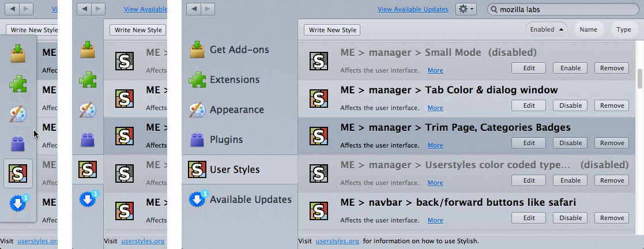Click Available Updates badge icon in middle panel

click(89, 199)
